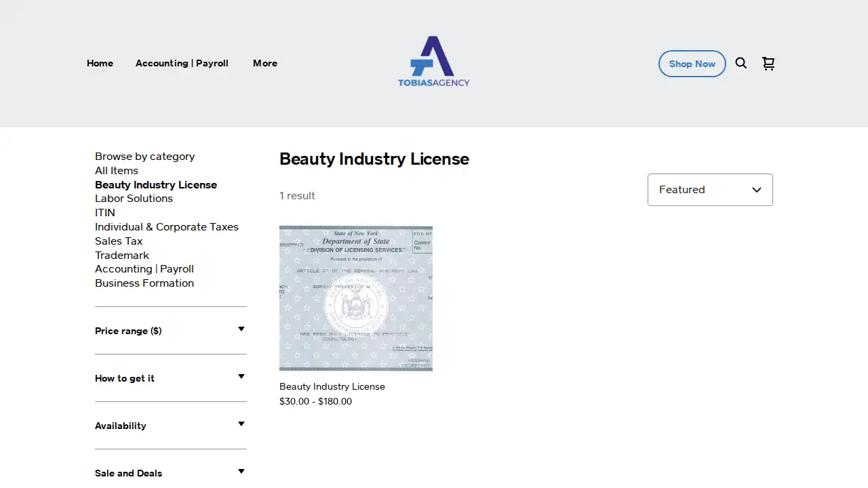Image resolution: width=868 pixels, height=488 pixels.
Task: Select Beauty Industry License category in sidebar
Action: coord(156,185)
